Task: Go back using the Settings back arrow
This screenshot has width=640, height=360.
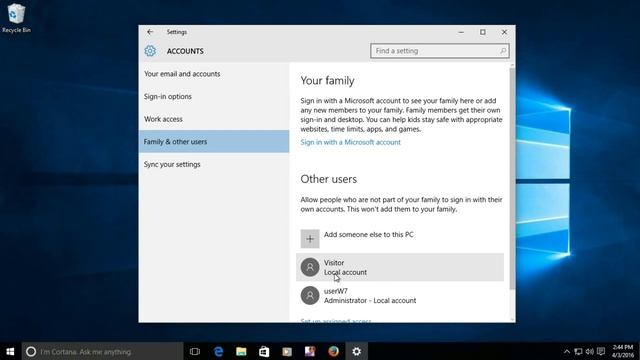Action: click(150, 32)
